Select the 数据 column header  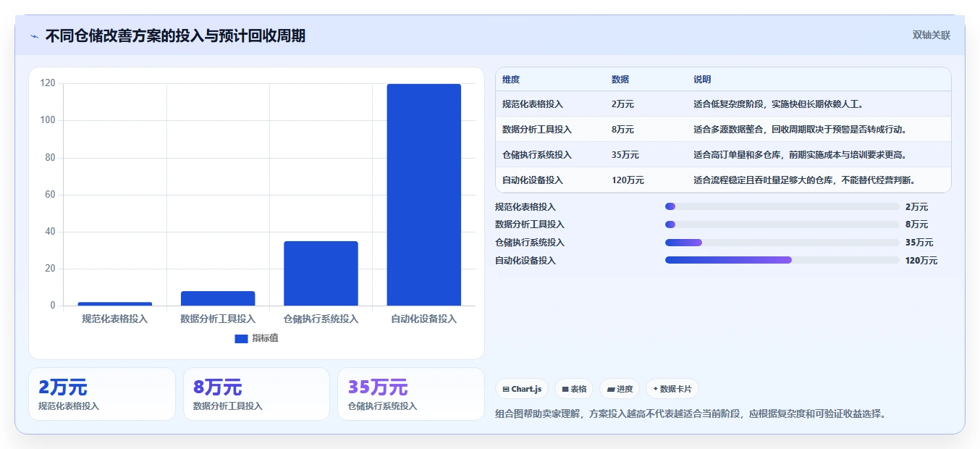[x=620, y=80]
